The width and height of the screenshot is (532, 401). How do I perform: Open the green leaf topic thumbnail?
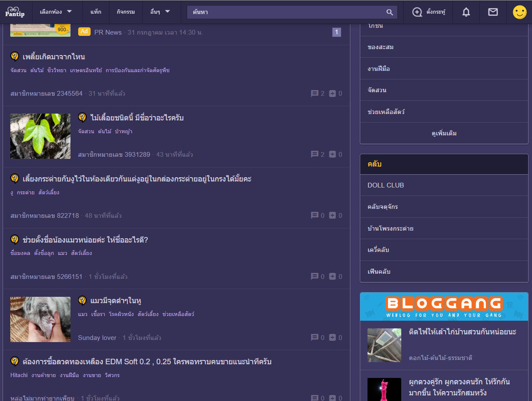pyautogui.click(x=40, y=136)
